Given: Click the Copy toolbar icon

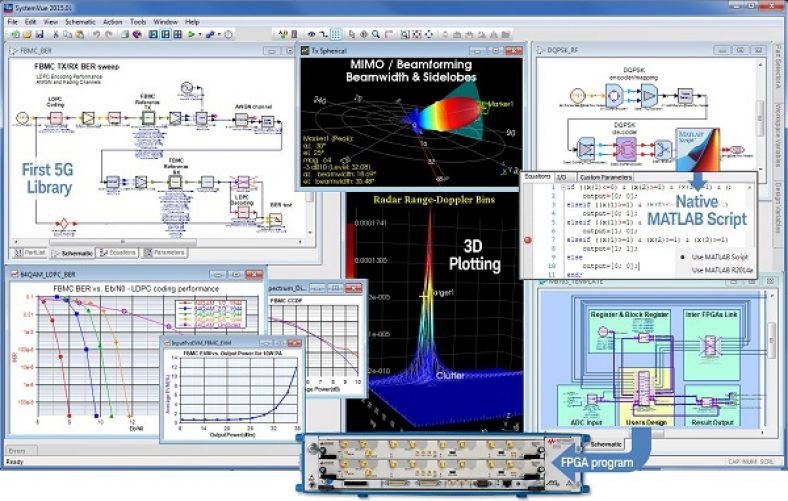Looking at the screenshot, I should tap(67, 35).
